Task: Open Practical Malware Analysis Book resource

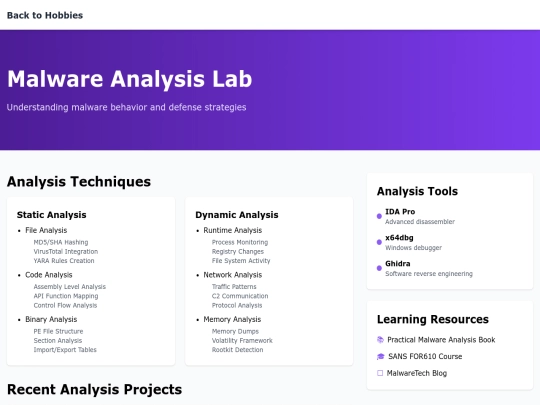Action: tap(441, 340)
